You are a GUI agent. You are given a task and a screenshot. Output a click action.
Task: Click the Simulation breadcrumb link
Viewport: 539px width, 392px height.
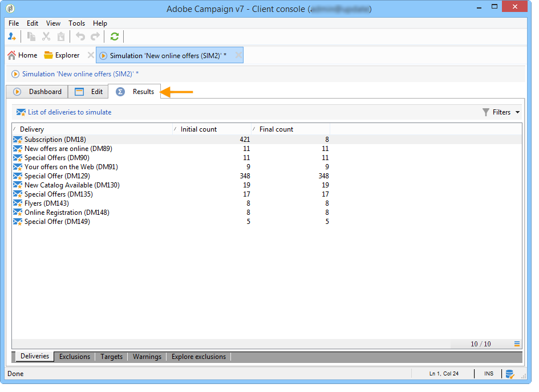point(80,74)
